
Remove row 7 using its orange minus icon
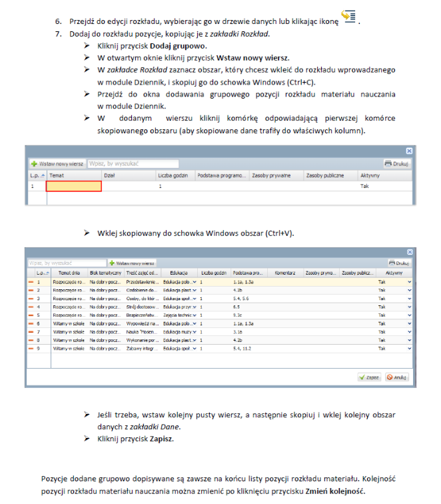click(31, 332)
